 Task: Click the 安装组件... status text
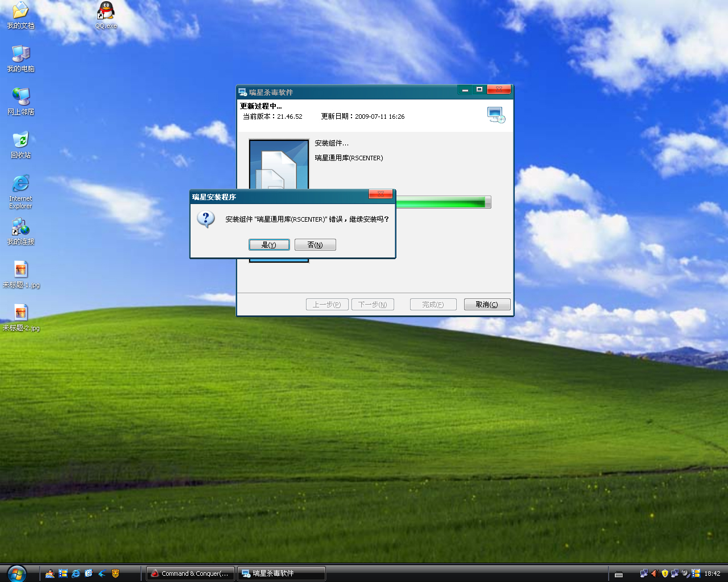(x=332, y=143)
